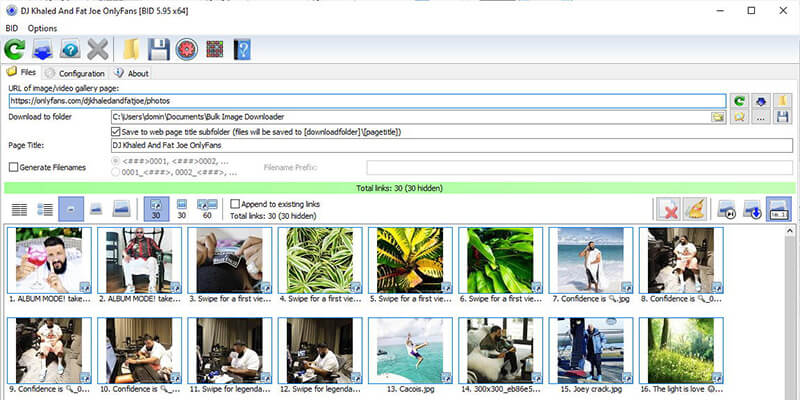Viewport: 800px width, 400px height.
Task: Click the image icon with blue down arrow
Action: (753, 209)
